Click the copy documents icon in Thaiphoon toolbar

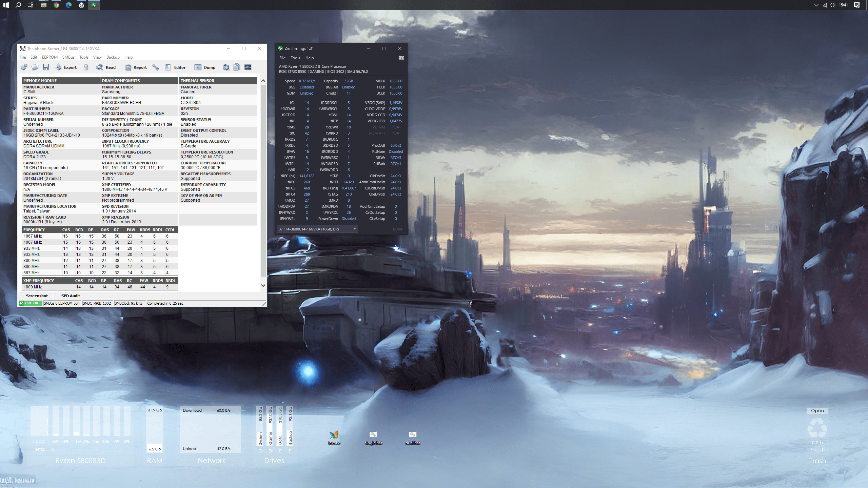tap(237, 67)
